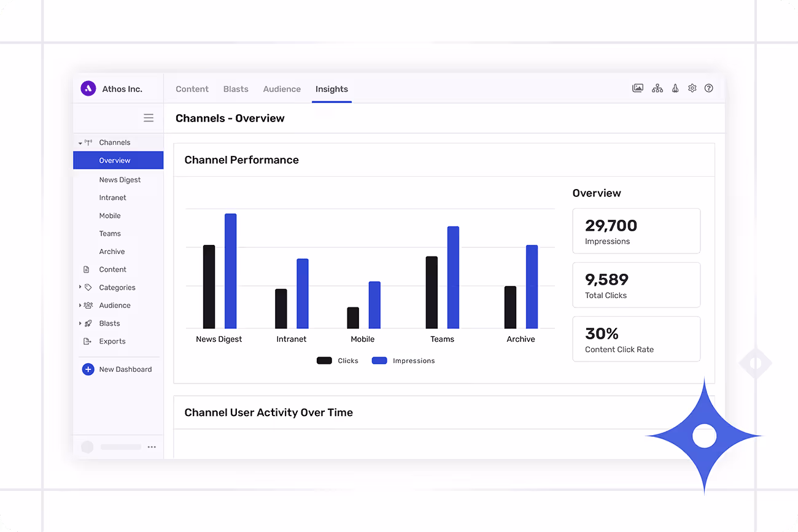The width and height of the screenshot is (798, 532).
Task: Click the Channels antenna icon in sidebar
Action: pyautogui.click(x=88, y=142)
